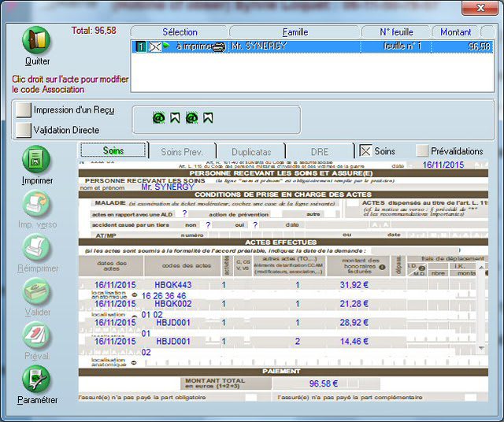Image resolution: width=504 pixels, height=422 pixels.
Task: Click the green Imprimer icon
Action: 36,159
